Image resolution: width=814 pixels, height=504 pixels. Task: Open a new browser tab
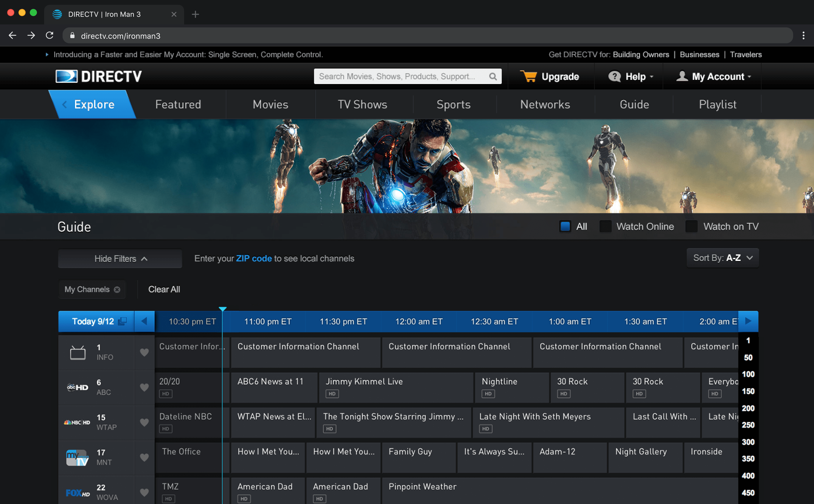point(195,14)
